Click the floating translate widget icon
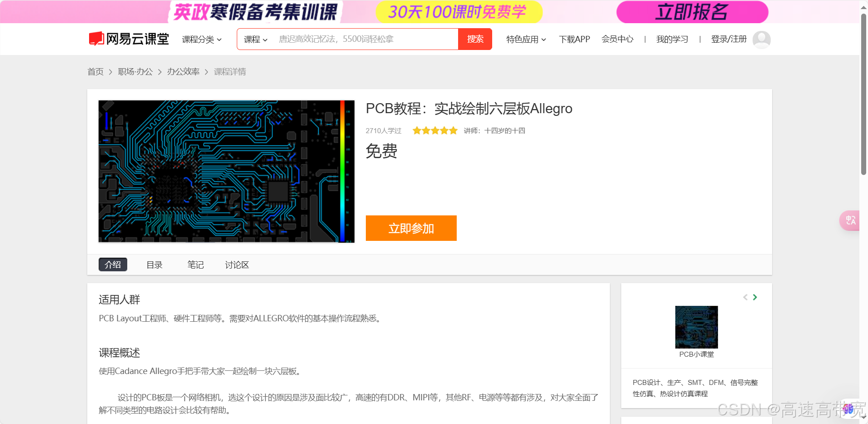868x424 pixels. point(850,220)
